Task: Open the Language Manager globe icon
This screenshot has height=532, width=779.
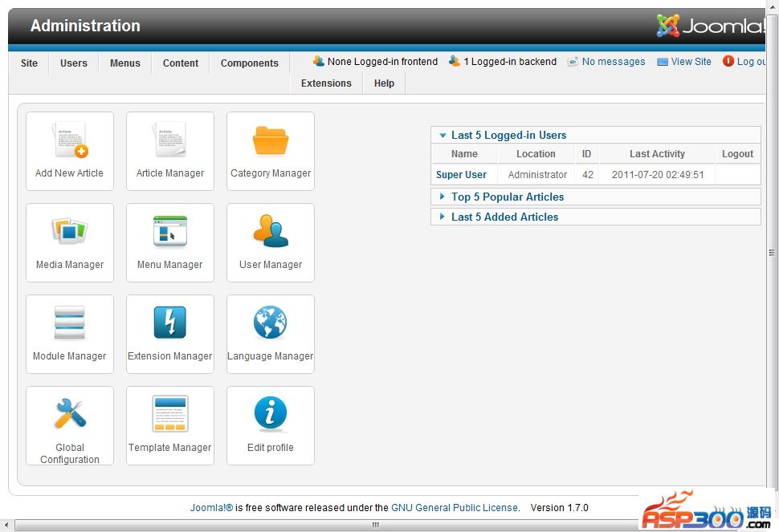Action: 271,322
